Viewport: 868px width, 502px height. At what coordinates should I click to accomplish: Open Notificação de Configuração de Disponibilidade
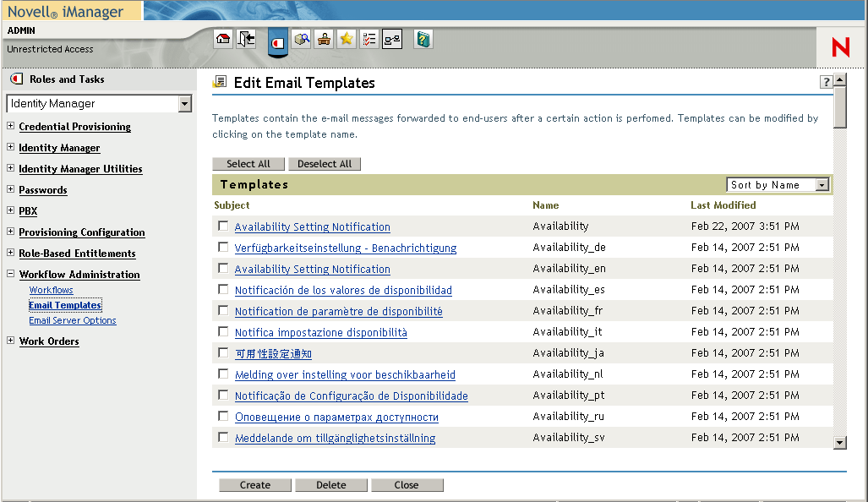pyautogui.click(x=352, y=396)
